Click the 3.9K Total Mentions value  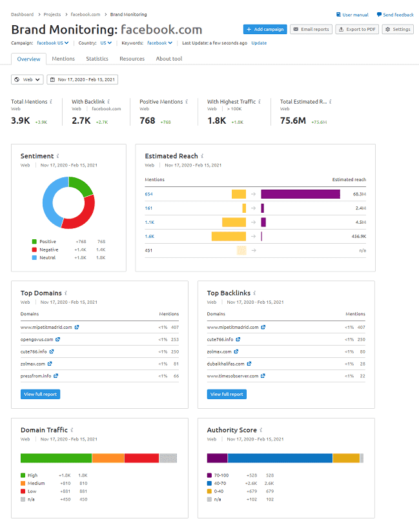point(21,121)
